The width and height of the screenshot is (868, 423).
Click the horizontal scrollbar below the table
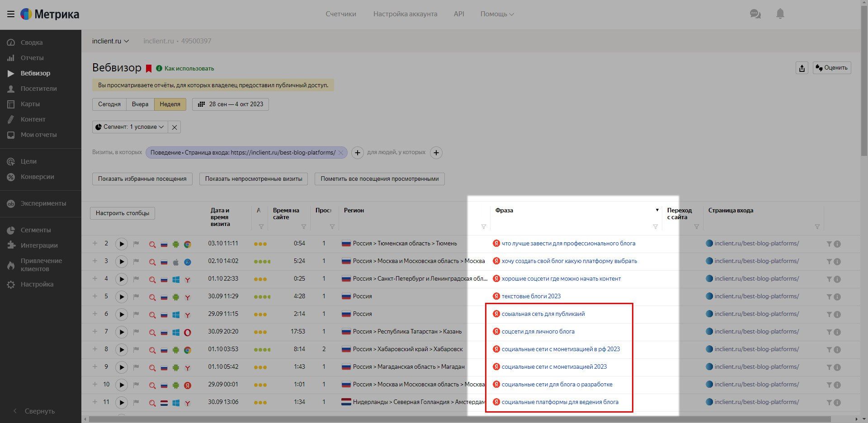452,419
